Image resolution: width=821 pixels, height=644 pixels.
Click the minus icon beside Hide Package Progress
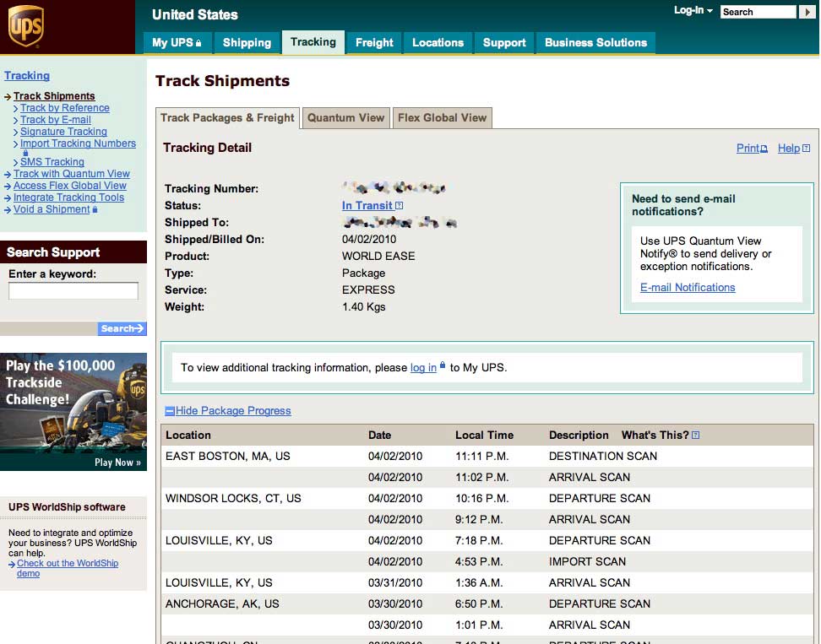click(x=170, y=411)
